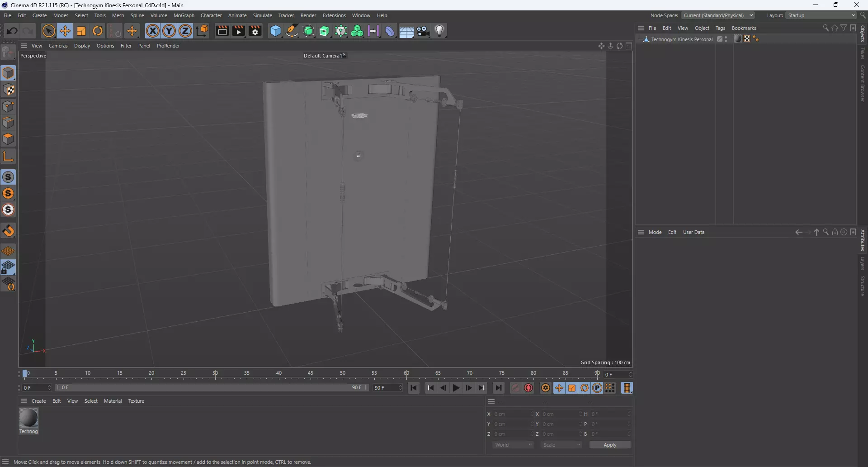Click the Undo arrow icon
Image resolution: width=868 pixels, height=467 pixels.
(x=12, y=31)
